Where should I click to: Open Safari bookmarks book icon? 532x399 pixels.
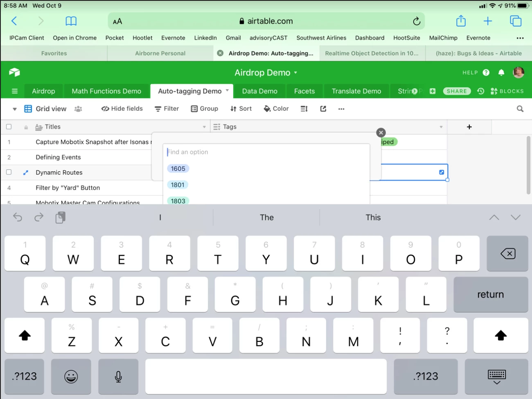[x=71, y=21]
